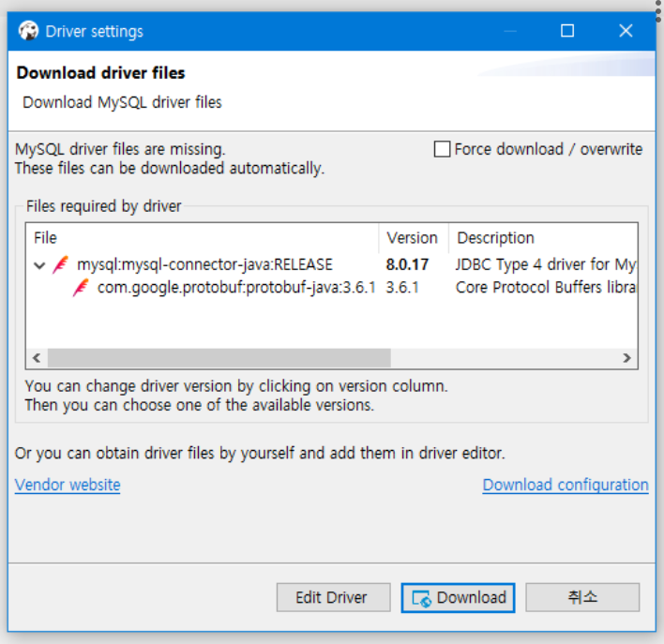This screenshot has height=644, width=664.
Task: Click the Download button
Action: (x=459, y=597)
